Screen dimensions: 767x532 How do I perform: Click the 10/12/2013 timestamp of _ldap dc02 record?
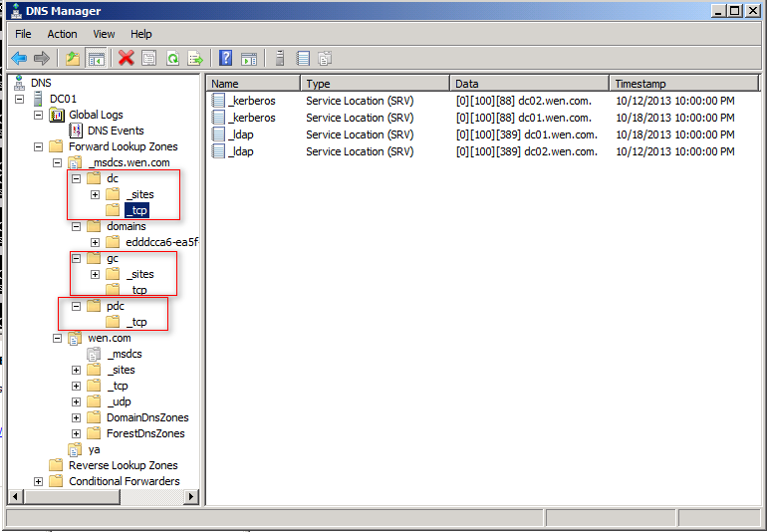pos(675,151)
